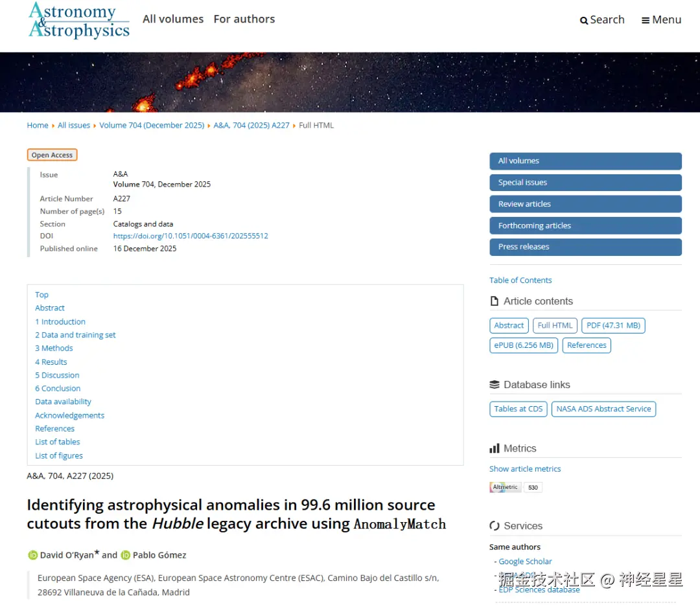The image size is (700, 605).
Task: Jump to 3 Methods section
Action: (54, 348)
